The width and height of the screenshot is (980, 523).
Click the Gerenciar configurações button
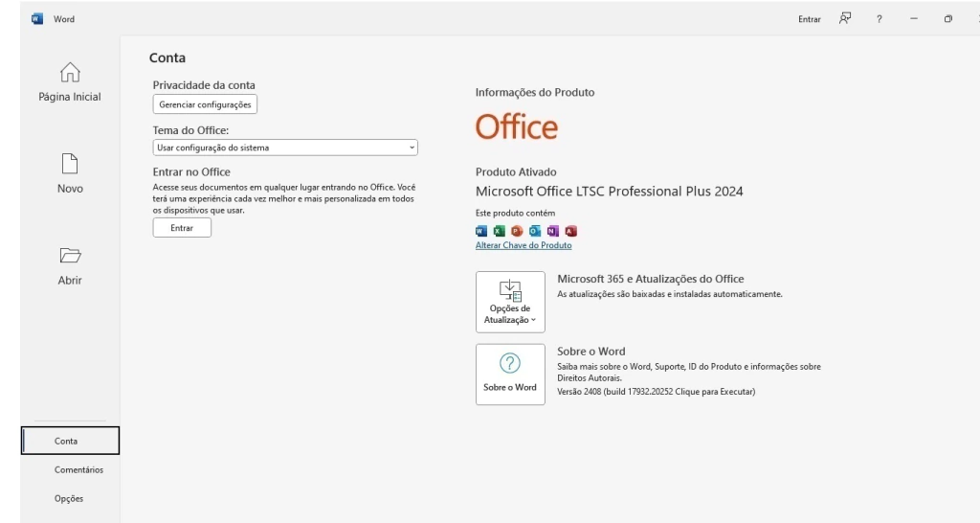205,104
